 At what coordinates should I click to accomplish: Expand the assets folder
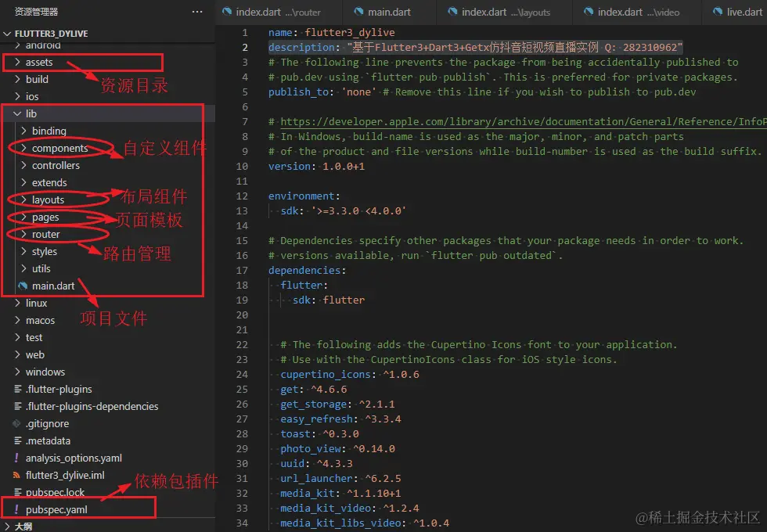click(x=17, y=62)
